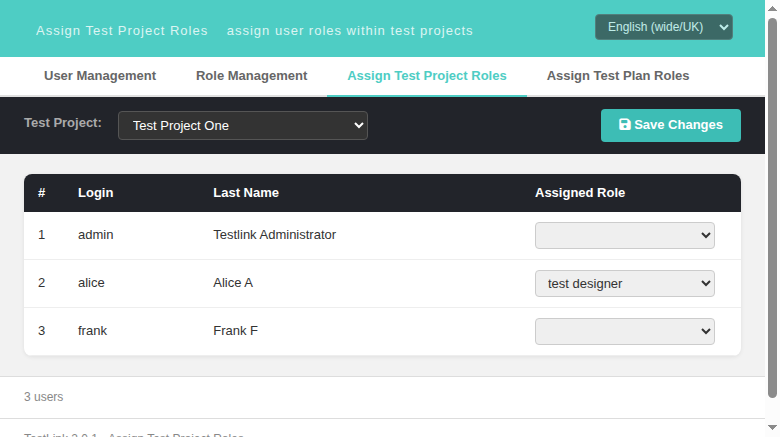Viewport: 780px width, 437px height.
Task: Click the 3 users count text
Action: pyautogui.click(x=44, y=397)
